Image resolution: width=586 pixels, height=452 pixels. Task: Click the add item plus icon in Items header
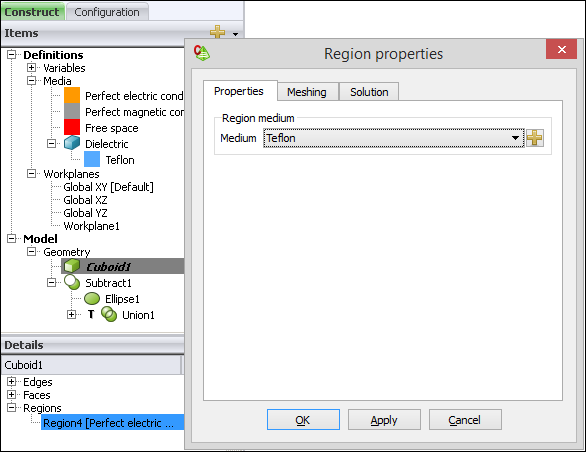pos(218,32)
